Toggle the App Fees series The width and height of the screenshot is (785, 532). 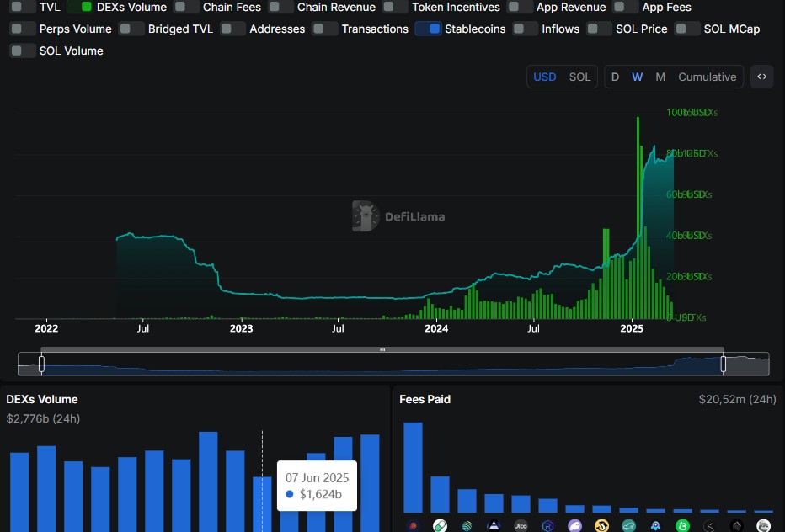tap(626, 7)
